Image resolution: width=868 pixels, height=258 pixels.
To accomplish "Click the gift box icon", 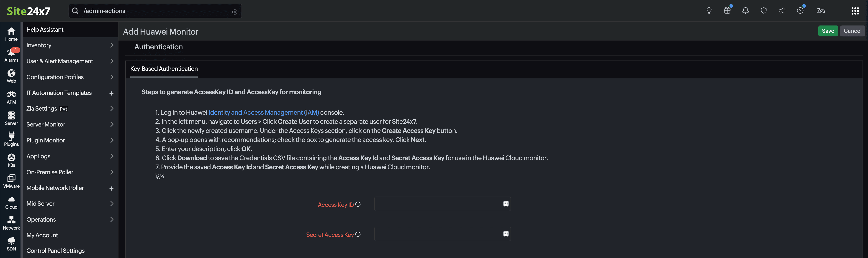I will point(727,11).
